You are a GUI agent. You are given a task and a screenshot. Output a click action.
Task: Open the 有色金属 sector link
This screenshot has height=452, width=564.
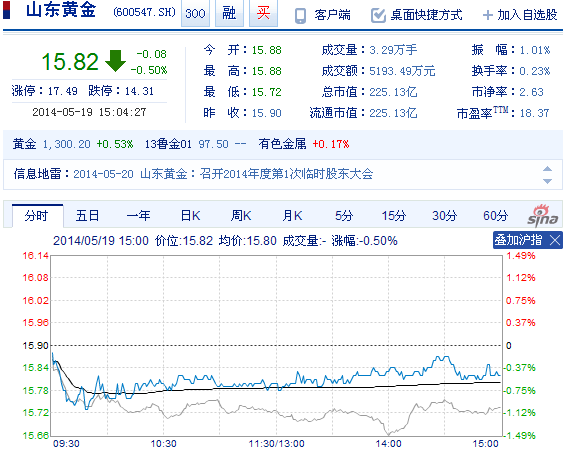pos(282,144)
